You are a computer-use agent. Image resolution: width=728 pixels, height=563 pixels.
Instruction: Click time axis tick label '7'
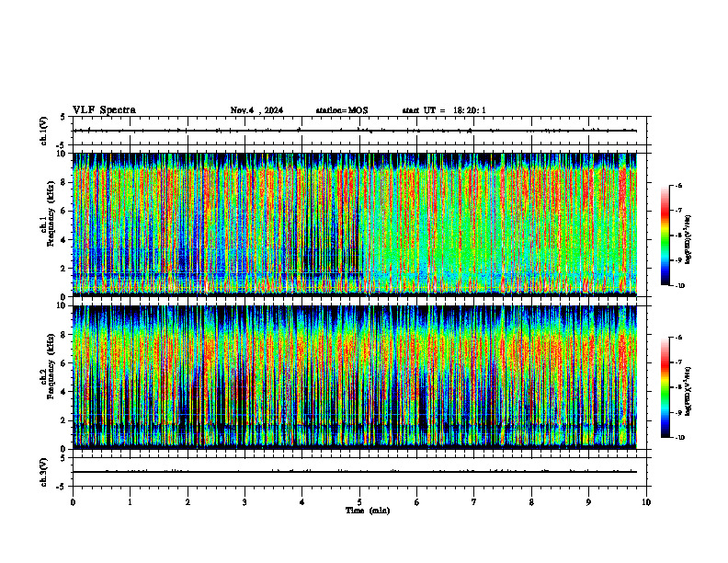[x=474, y=502]
